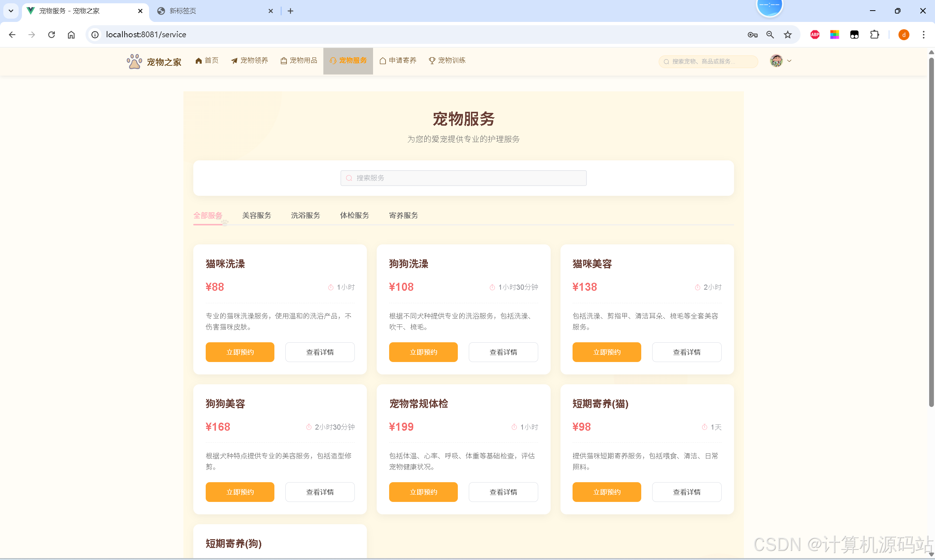The width and height of the screenshot is (935, 560).
Task: Open a new browser tab
Action: [290, 11]
